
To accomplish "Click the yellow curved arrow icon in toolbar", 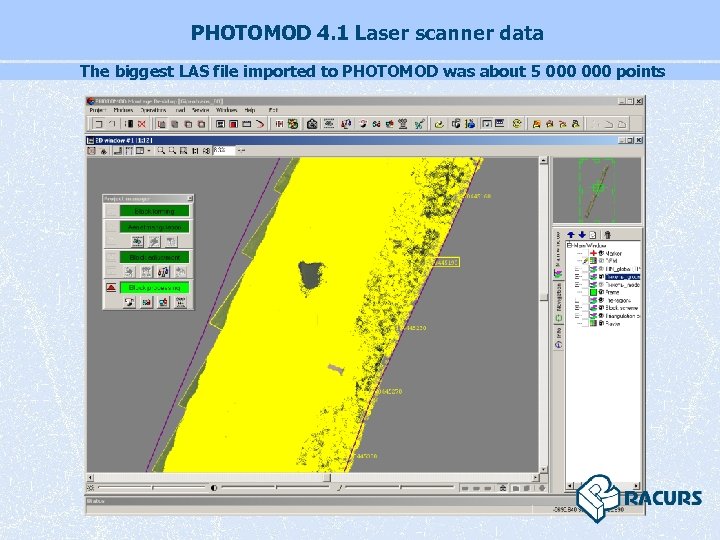I will [x=439, y=124].
